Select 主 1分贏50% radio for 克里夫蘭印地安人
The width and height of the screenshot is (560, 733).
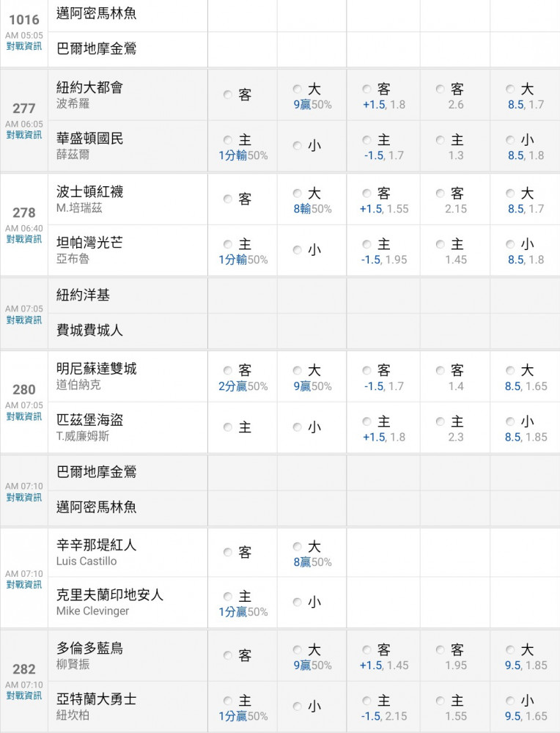coord(228,597)
